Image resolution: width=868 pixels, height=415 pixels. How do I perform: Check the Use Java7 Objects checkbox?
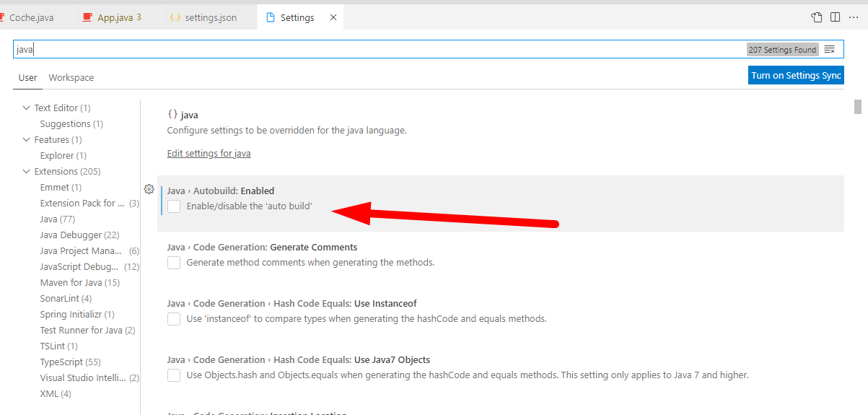pos(174,375)
